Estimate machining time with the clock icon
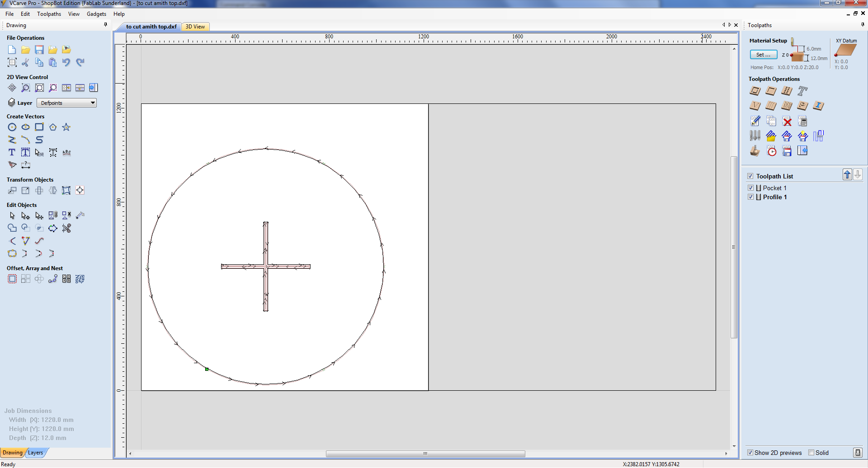Screen dimensions: 868x468 [x=772, y=151]
